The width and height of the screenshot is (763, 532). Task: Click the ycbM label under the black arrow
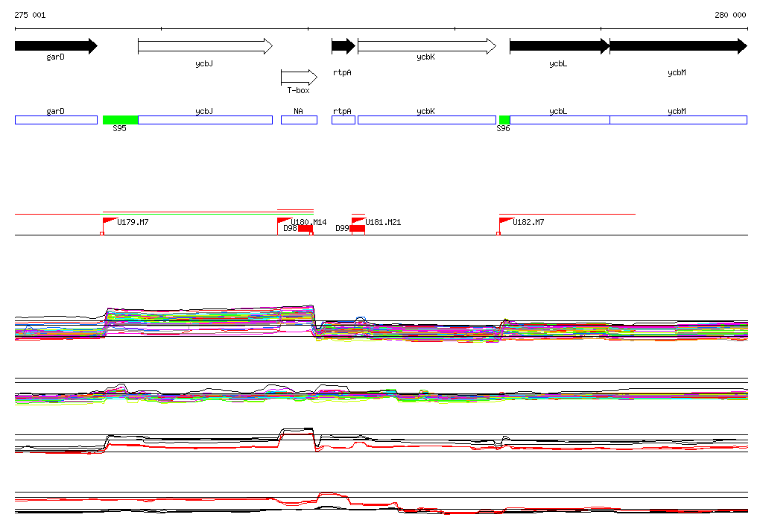point(677,72)
